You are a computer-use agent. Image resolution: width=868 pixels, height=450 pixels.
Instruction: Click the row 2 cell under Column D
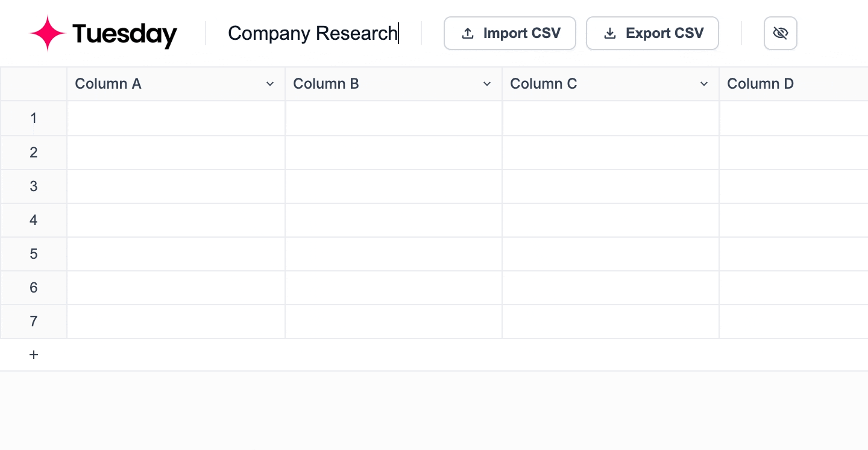[793, 153]
